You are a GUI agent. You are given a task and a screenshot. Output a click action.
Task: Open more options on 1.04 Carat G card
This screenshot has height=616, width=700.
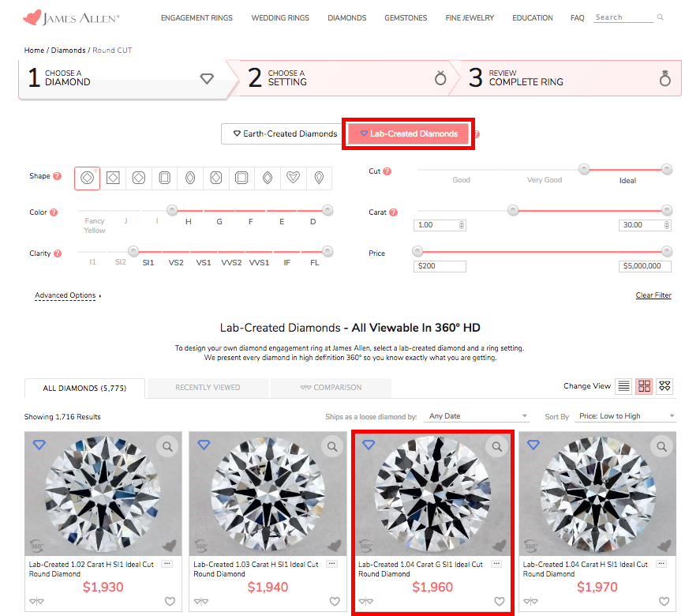(497, 564)
